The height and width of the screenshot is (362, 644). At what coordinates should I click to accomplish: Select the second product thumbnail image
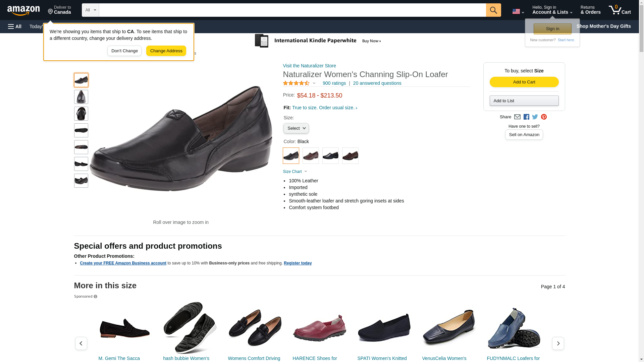pyautogui.click(x=81, y=97)
